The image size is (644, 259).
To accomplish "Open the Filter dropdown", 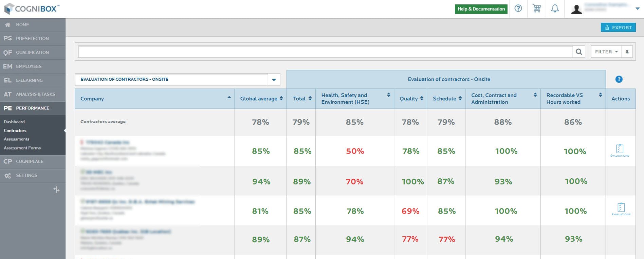I will point(606,52).
